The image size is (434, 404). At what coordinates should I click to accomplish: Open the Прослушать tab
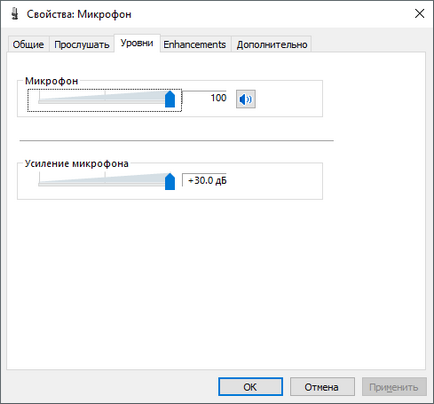click(x=82, y=44)
